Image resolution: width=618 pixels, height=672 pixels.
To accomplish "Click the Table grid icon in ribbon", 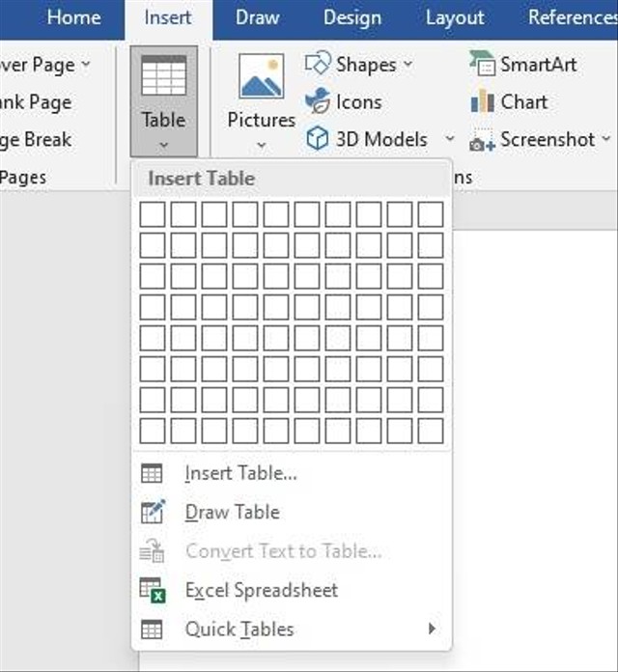I will [163, 76].
